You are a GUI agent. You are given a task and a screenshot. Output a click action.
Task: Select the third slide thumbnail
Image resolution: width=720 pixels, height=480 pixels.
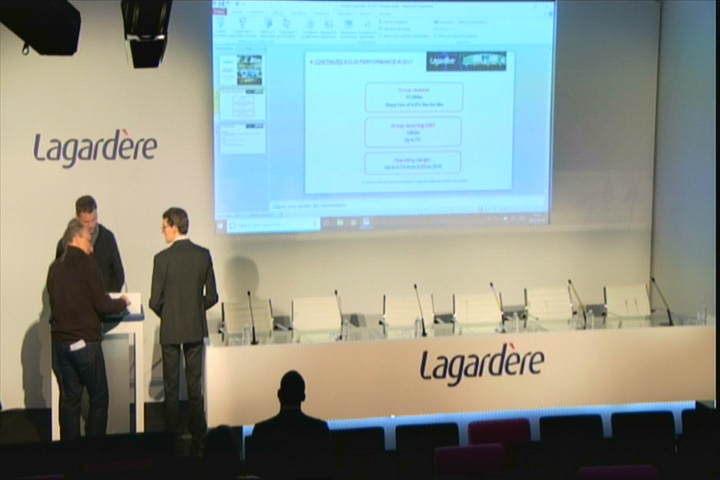[243, 139]
